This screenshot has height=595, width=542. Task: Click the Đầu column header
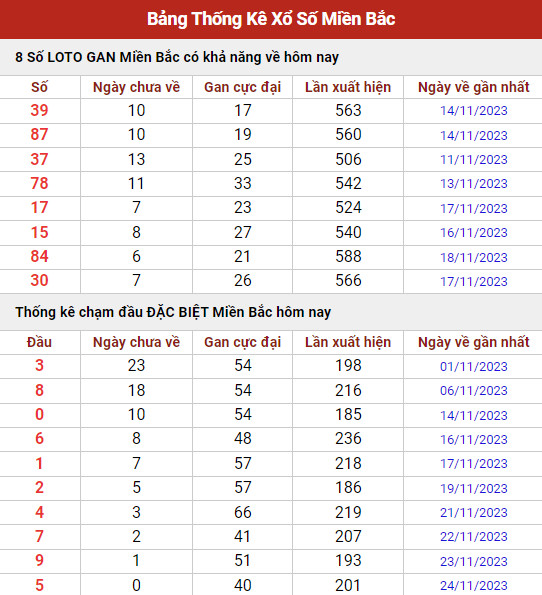pyautogui.click(x=39, y=342)
